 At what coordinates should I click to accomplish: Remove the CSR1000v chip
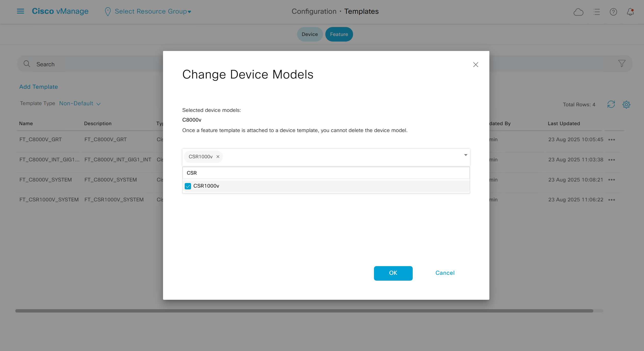pos(218,157)
